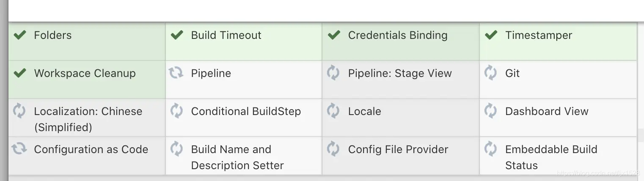This screenshot has height=181, width=644.
Task: Click the checkmark next to Credentials Binding
Action: click(334, 35)
